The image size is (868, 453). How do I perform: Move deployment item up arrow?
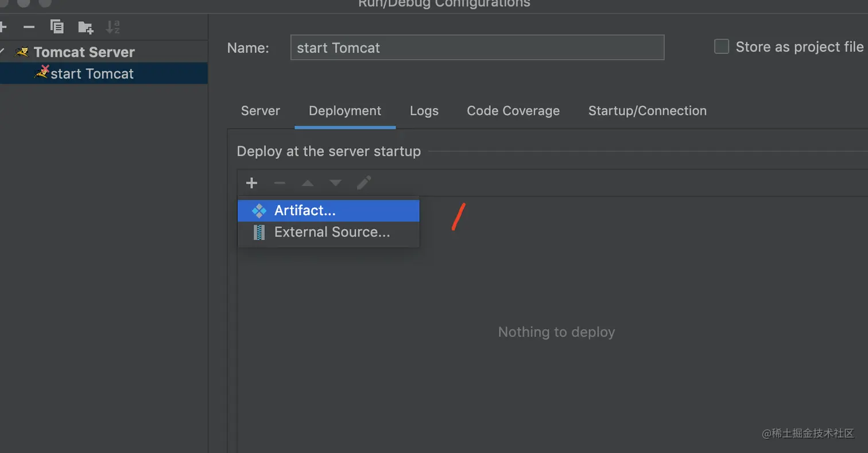tap(308, 183)
